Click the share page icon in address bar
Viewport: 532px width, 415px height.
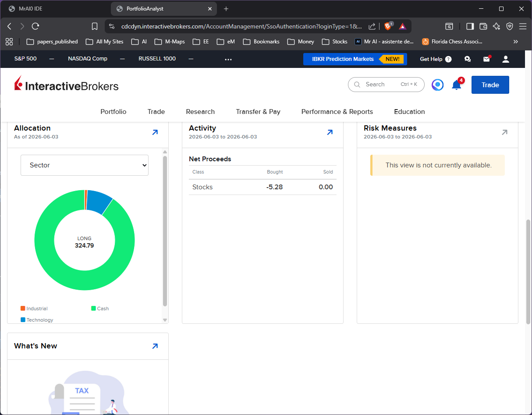point(372,26)
